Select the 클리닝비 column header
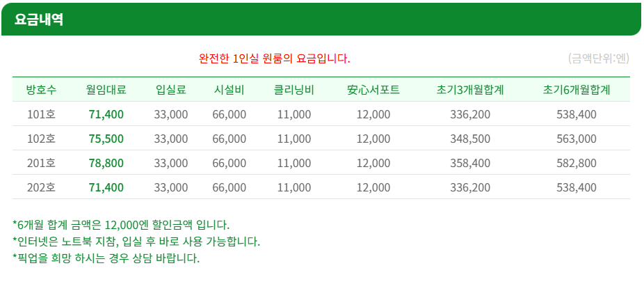The width and height of the screenshot is (644, 291). click(293, 90)
